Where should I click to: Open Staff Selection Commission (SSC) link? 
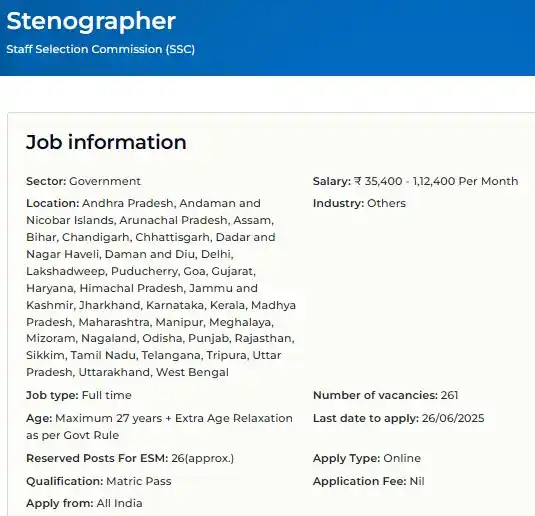[x=101, y=49]
